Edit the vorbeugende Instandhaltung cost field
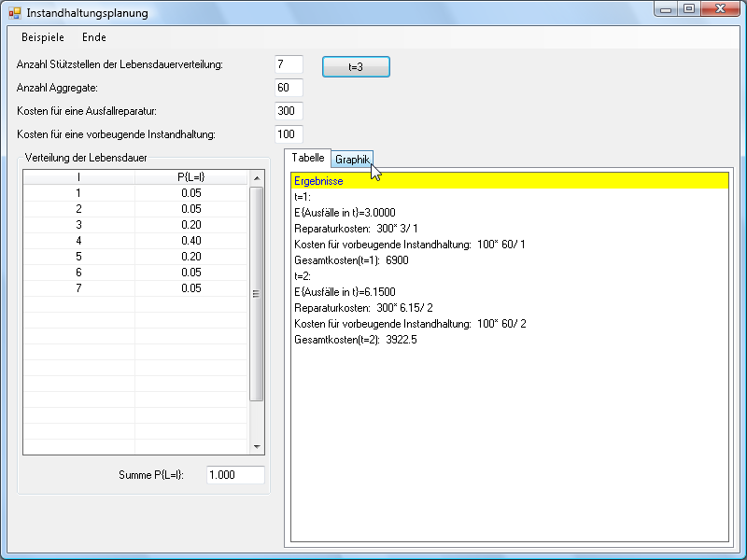This screenshot has width=747, height=560. [289, 134]
